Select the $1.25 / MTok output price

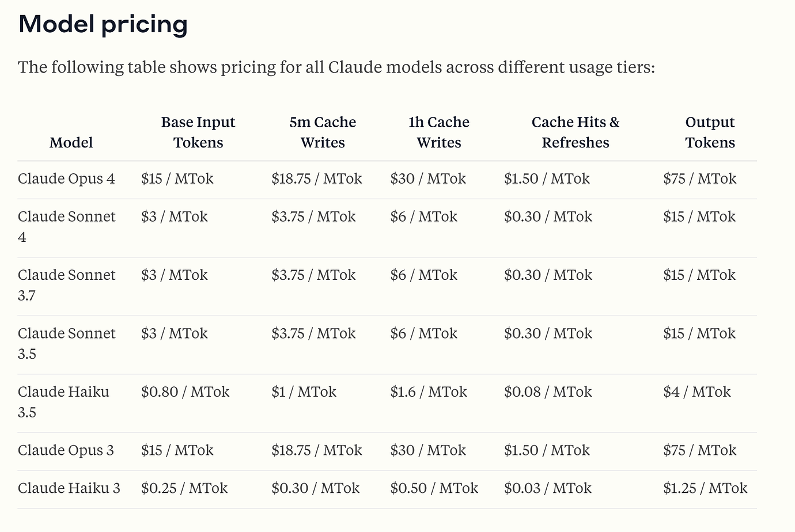[x=705, y=488]
